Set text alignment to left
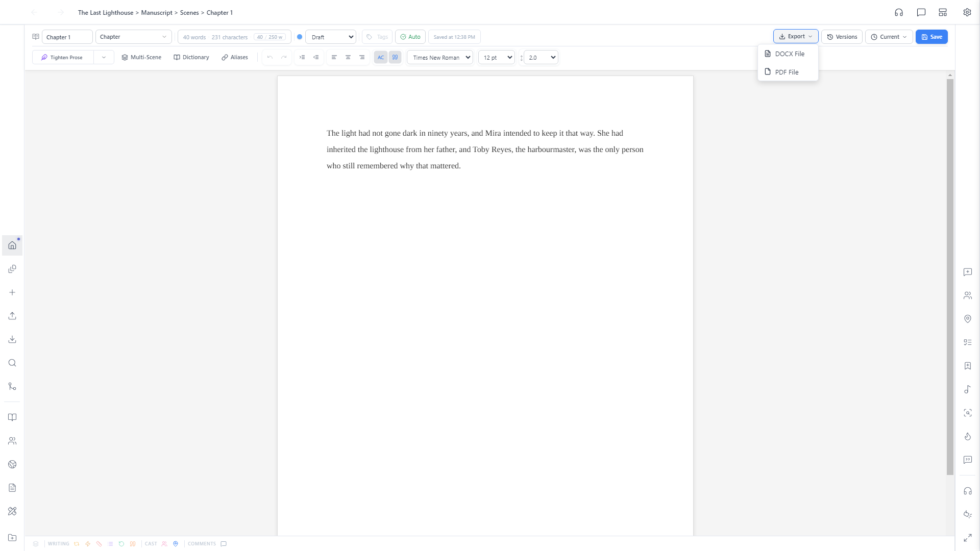The height and width of the screenshot is (551, 980). pos(334,57)
